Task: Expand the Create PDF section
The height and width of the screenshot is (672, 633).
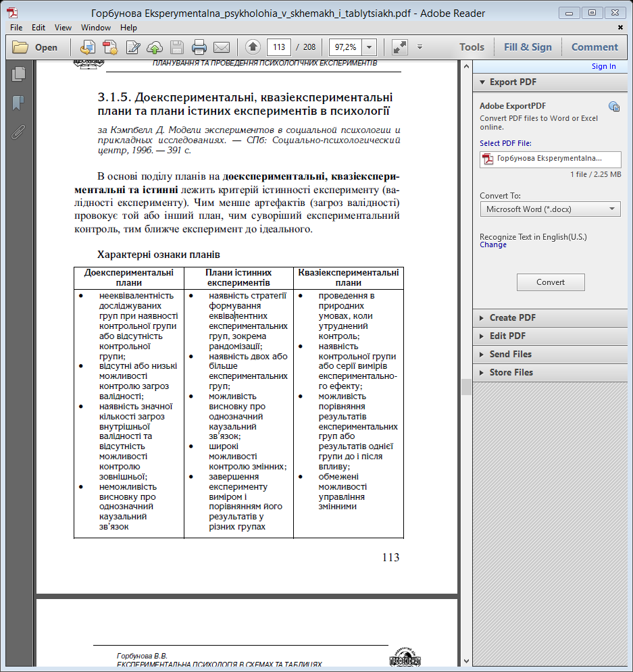Action: (512, 317)
